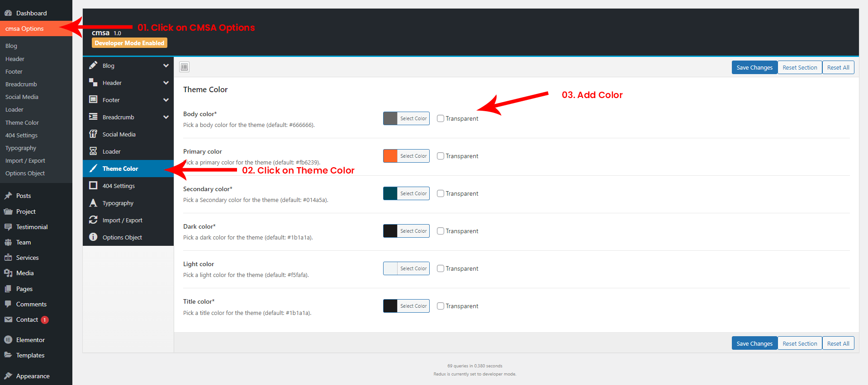Expand the Header section chevron
The width and height of the screenshot is (868, 385).
(166, 83)
